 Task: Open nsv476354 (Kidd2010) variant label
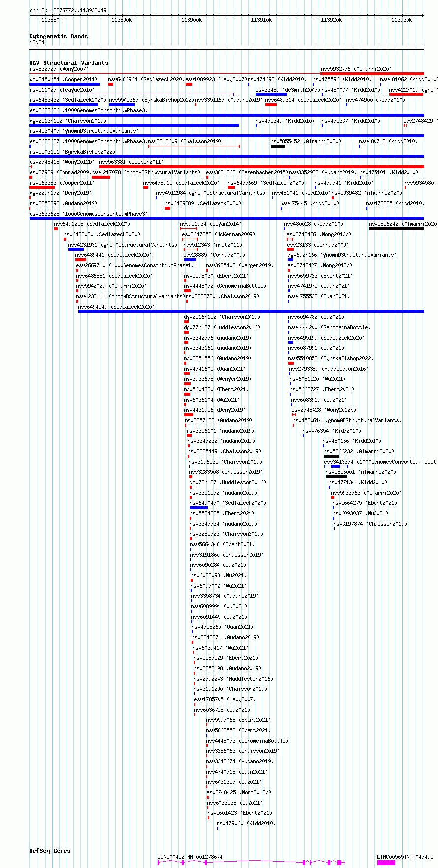click(332, 431)
